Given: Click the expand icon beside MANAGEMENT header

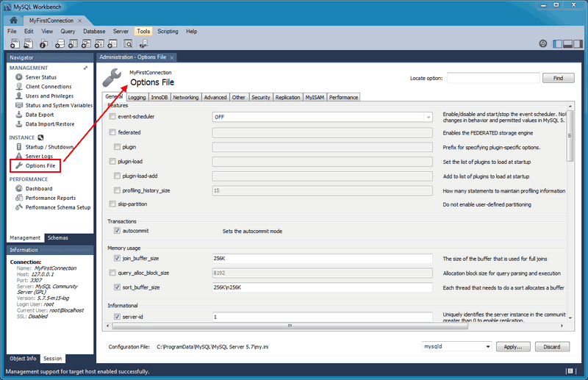Looking at the screenshot, I should (85, 68).
